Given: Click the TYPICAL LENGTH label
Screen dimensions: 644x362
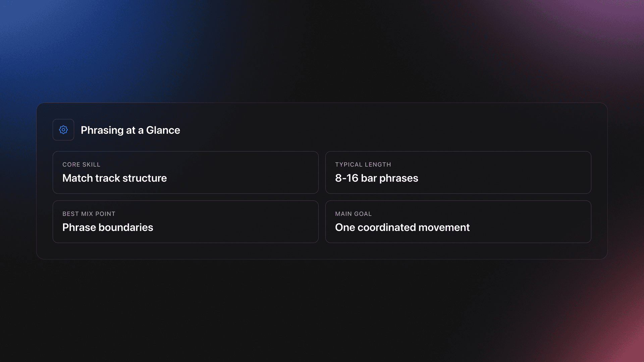Looking at the screenshot, I should (x=363, y=165).
